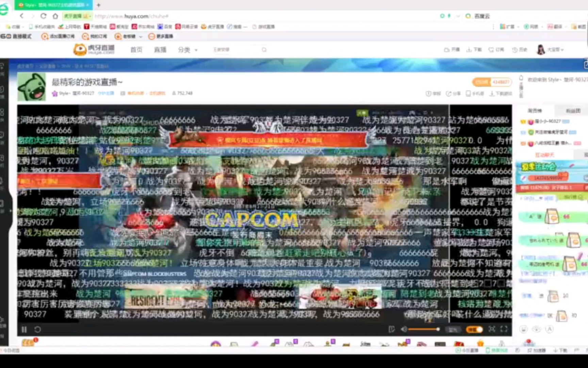Image resolution: width=588 pixels, height=368 pixels.
Task: Click the 分享 share icon
Action: coord(453,93)
